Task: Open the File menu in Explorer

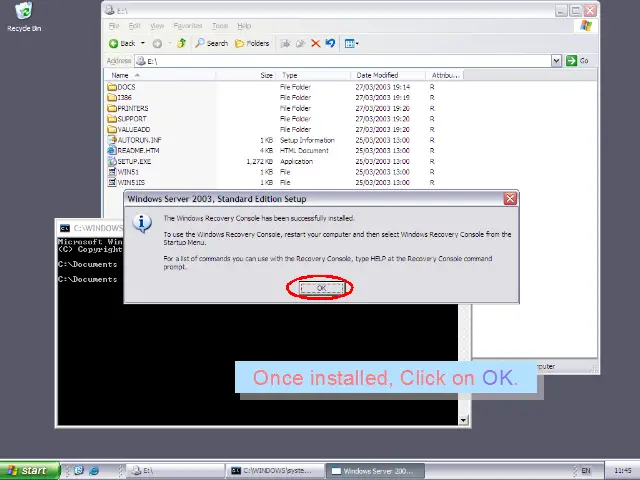Action: tap(114, 26)
